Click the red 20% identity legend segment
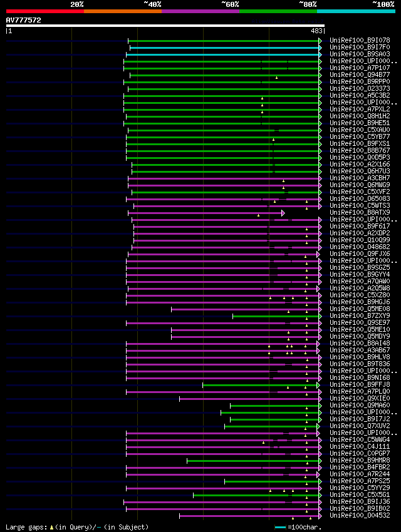401x532 pixels. [x=45, y=11]
